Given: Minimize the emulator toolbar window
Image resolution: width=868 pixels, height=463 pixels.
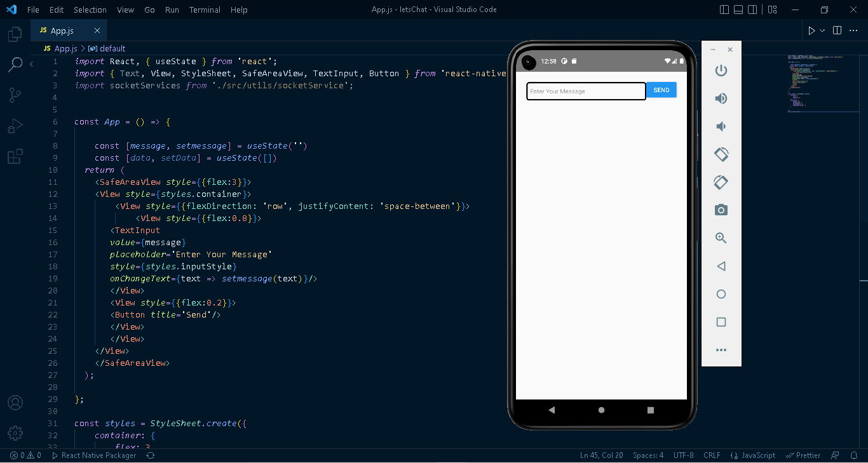Looking at the screenshot, I should [x=713, y=50].
